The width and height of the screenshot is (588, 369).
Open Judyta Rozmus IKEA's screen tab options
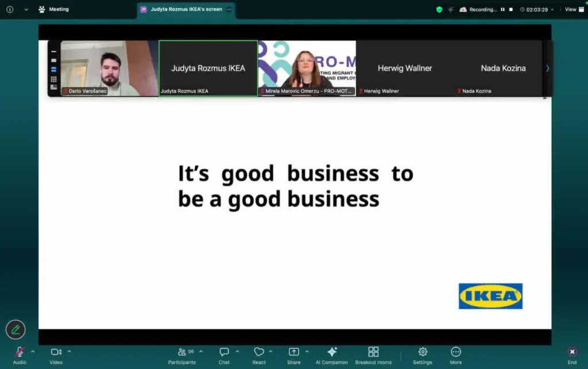[230, 10]
